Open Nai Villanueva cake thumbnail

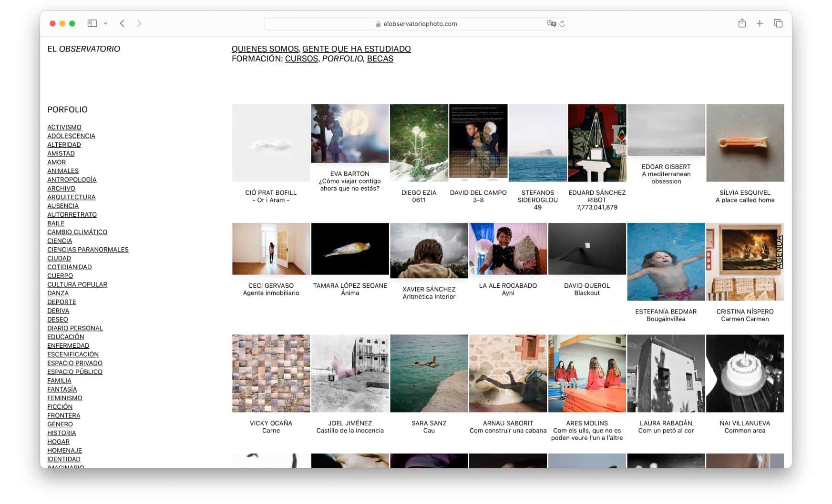pyautogui.click(x=745, y=373)
